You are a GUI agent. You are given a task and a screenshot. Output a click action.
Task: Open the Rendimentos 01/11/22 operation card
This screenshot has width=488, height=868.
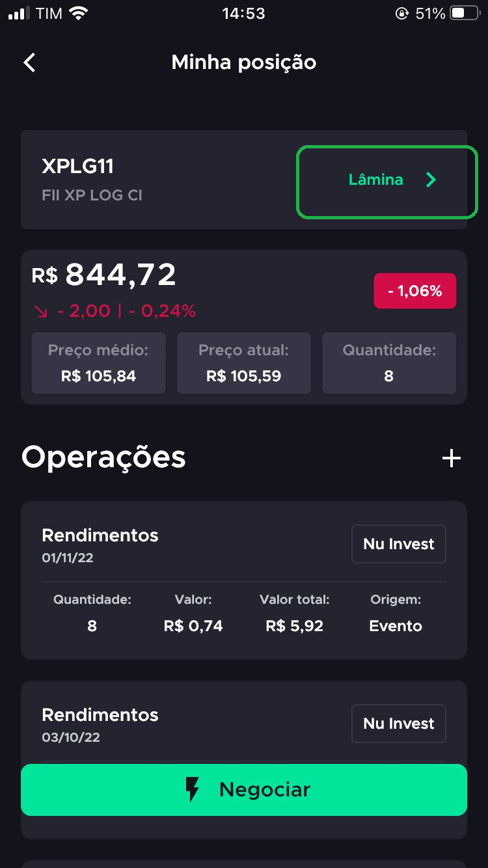(244, 580)
